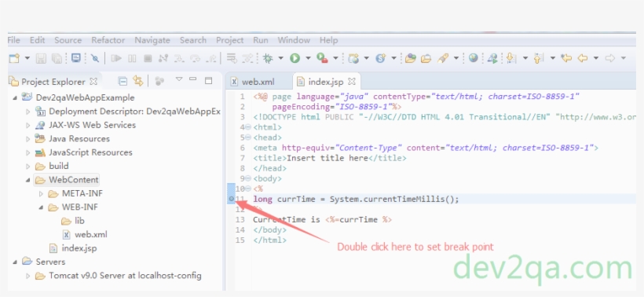Expand the Deployment Descriptor node
Screen dimensions: 644x297
pos(27,112)
